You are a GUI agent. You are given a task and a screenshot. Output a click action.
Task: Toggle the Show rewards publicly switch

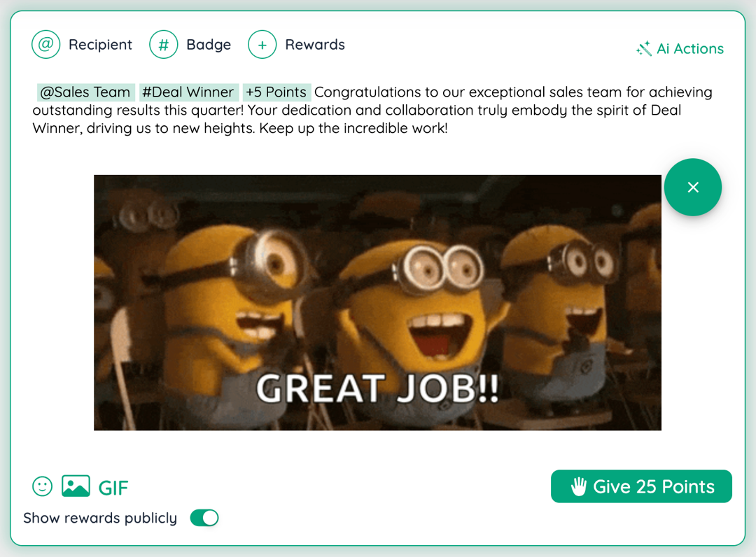coord(204,518)
